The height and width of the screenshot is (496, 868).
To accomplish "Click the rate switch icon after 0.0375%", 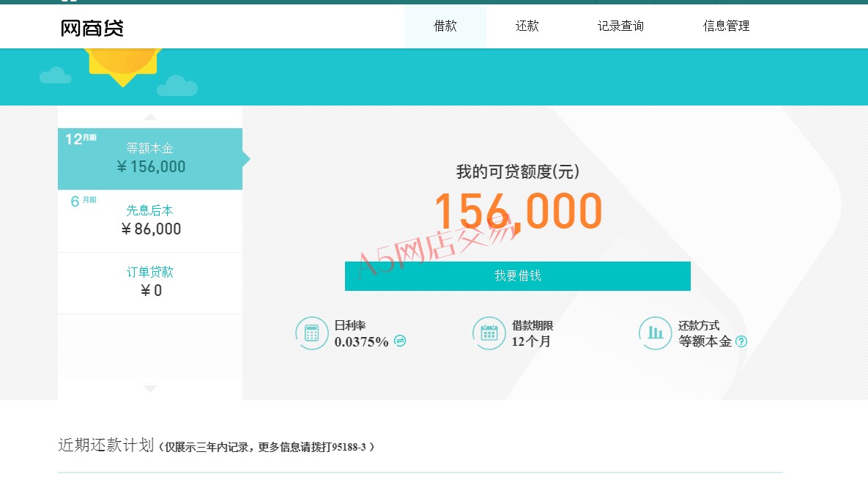I will coord(400,341).
